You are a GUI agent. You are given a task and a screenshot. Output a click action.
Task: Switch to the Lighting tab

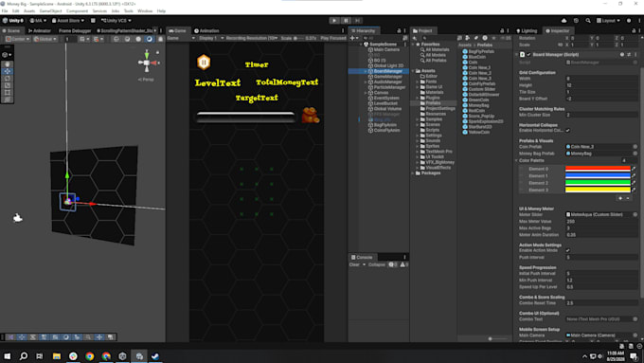coord(527,31)
